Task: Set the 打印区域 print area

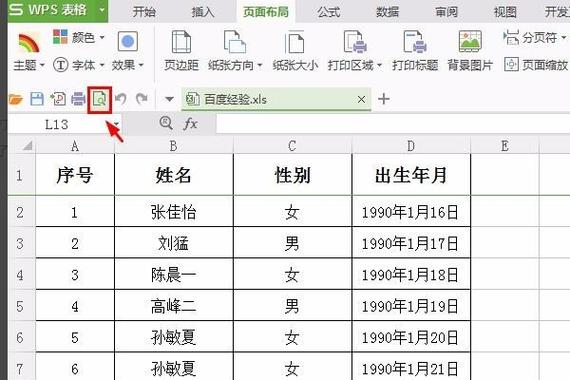Action: [354, 51]
